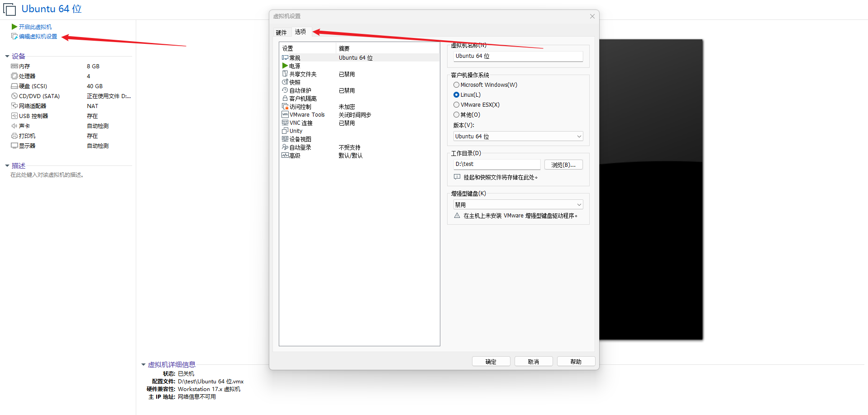
Task: Click config path "D:\test\Ubuntu 64 位.vmx"
Action: coord(210,382)
